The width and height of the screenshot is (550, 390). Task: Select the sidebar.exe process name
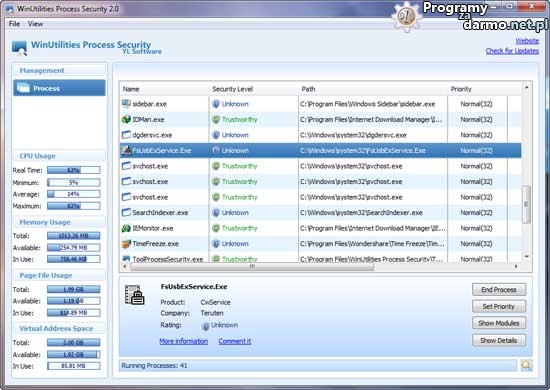(149, 104)
